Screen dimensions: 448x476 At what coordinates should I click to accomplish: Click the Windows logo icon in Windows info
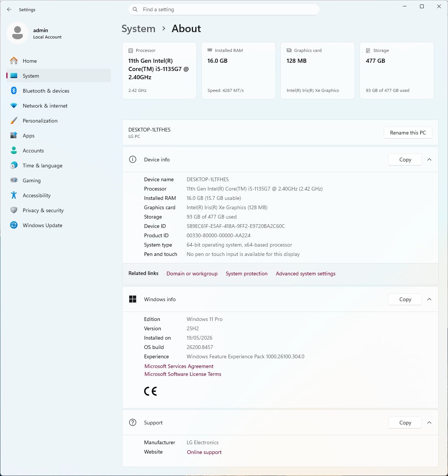(133, 299)
